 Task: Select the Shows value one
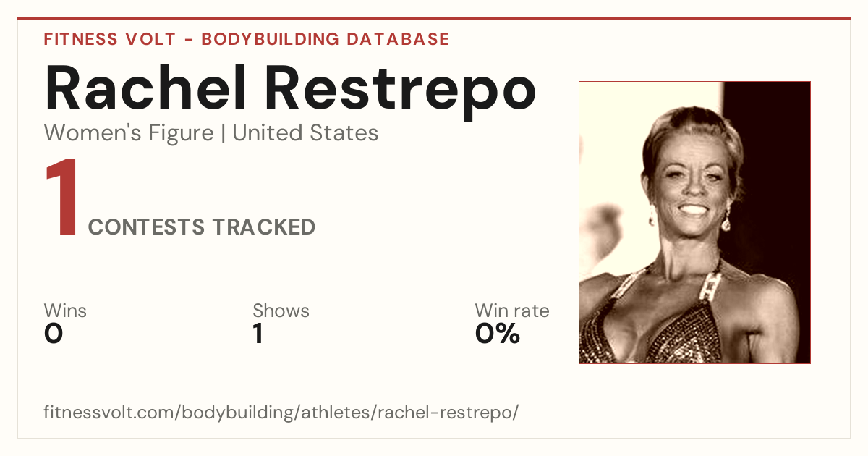[x=258, y=334]
